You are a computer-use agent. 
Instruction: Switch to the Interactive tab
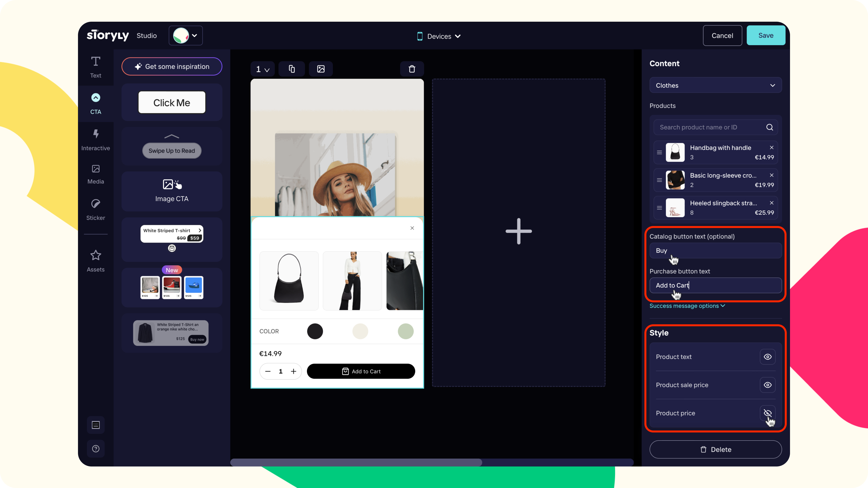coord(95,139)
